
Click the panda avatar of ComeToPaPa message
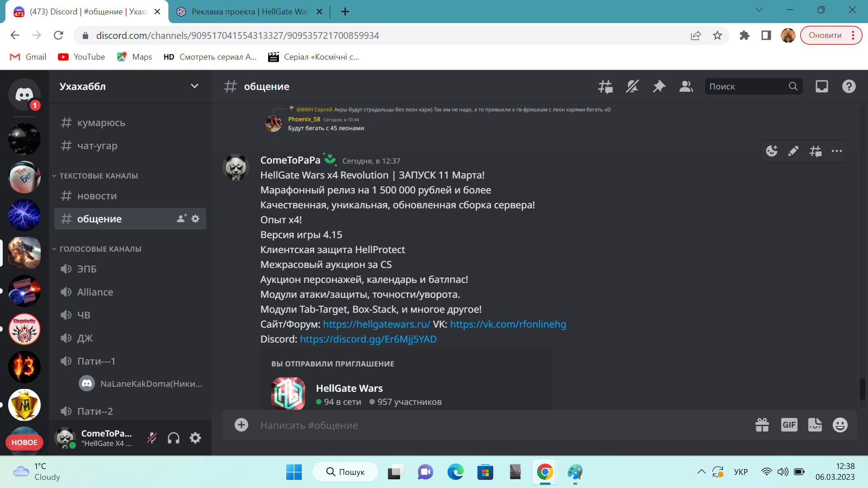pos(236,168)
